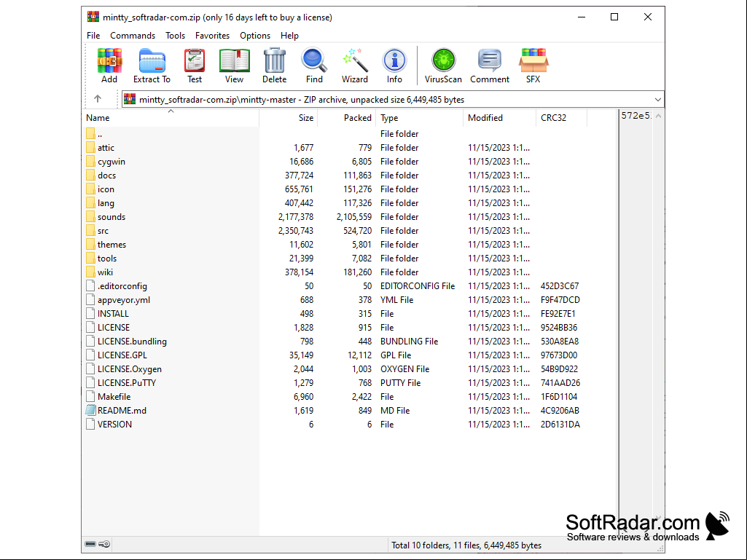This screenshot has height=560, width=747.
Task: Select the LICENSE file name
Action: [x=114, y=327]
